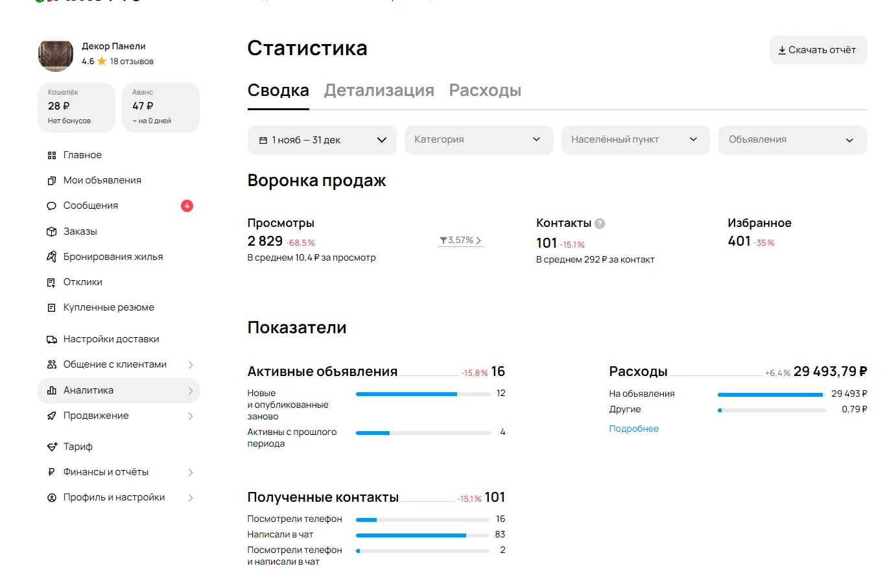Click the Скачать отчёт button
Image resolution: width=885 pixels, height=588 pixels.
point(818,50)
